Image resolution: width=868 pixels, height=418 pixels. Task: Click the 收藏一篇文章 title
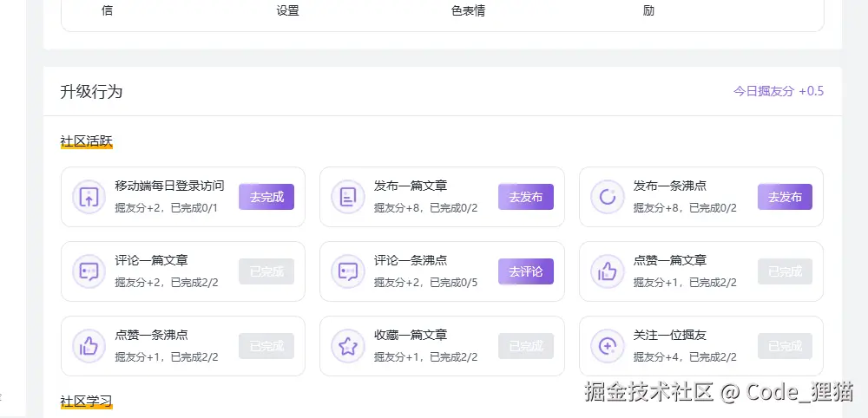coord(411,335)
